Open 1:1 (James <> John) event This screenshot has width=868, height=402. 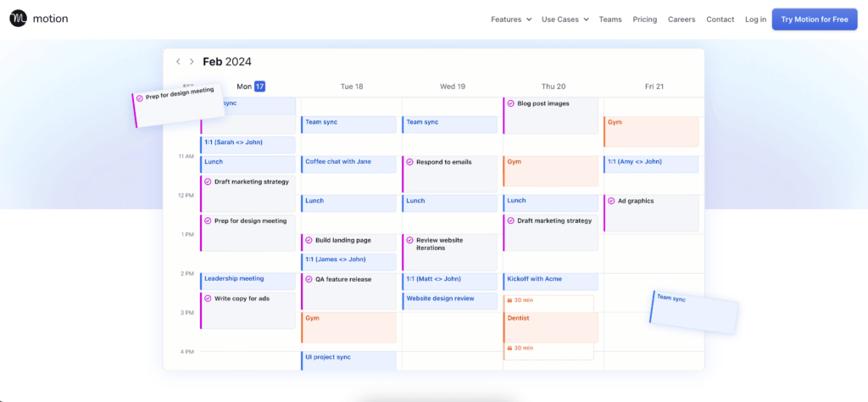pos(348,262)
